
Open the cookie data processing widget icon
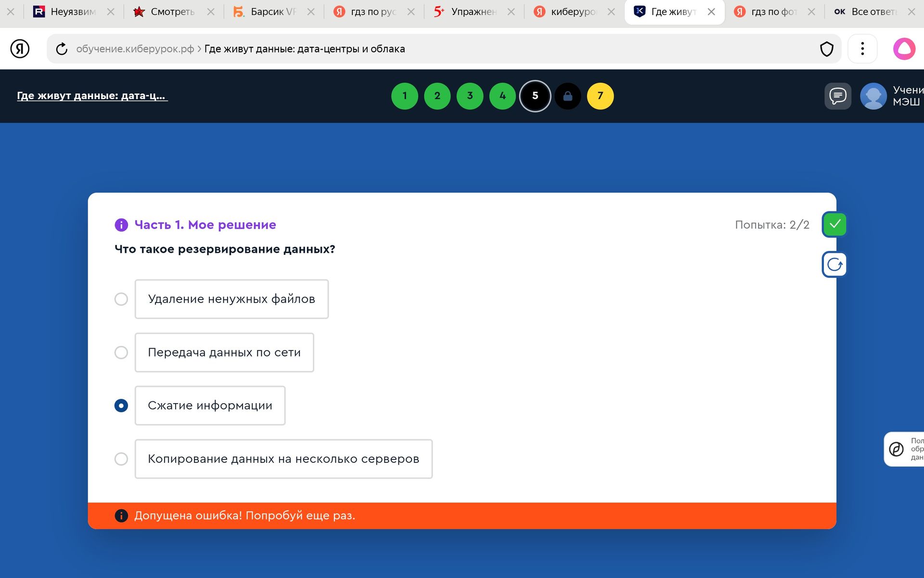click(896, 449)
